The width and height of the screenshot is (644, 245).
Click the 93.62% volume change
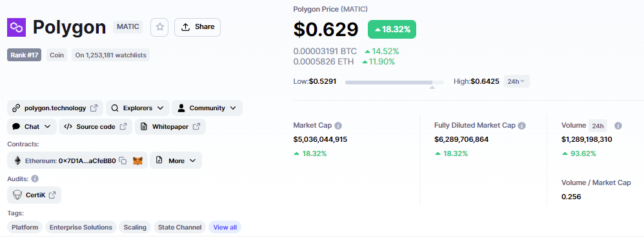click(x=579, y=153)
